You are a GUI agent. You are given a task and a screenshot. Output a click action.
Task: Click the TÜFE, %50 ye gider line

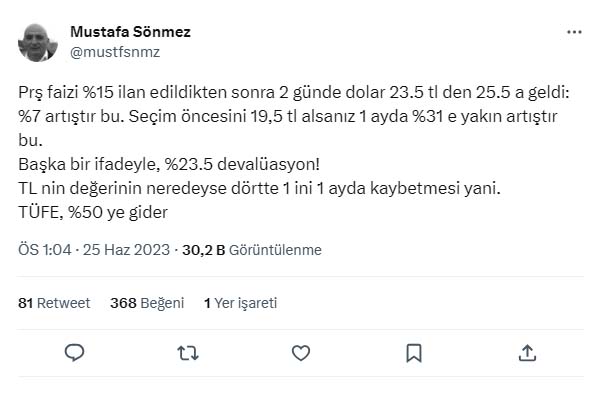pyautogui.click(x=93, y=213)
